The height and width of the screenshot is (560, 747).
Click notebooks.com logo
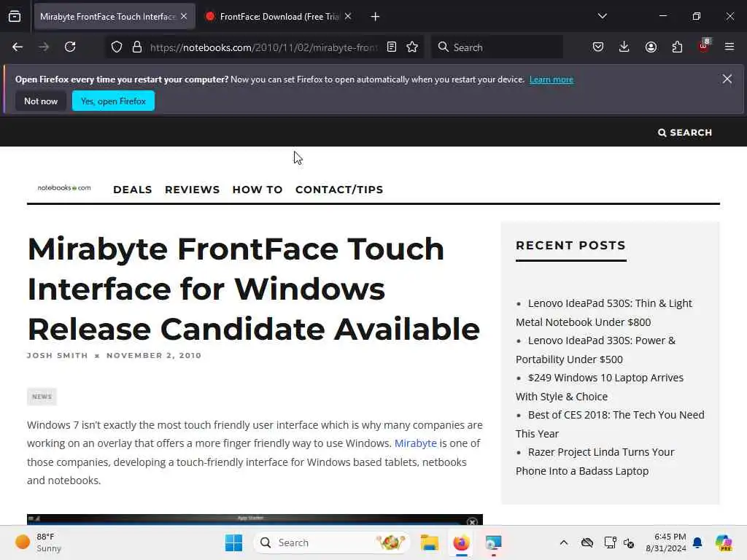tap(64, 187)
